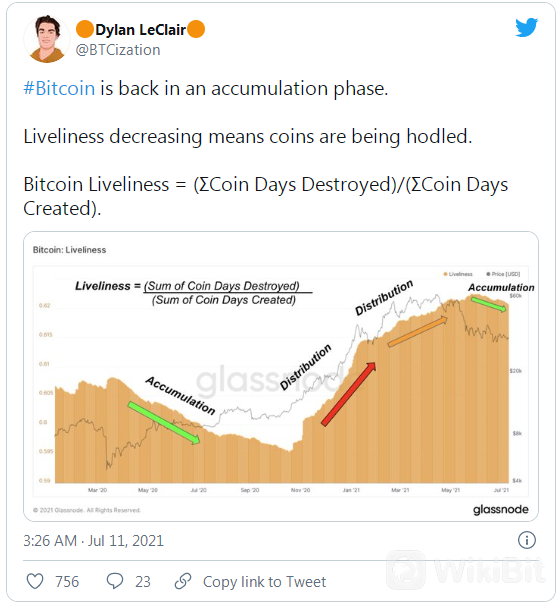Image resolution: width=560 pixels, height=607 pixels.
Task: Open Dylan LeClair's profile avatar
Action: (x=46, y=39)
